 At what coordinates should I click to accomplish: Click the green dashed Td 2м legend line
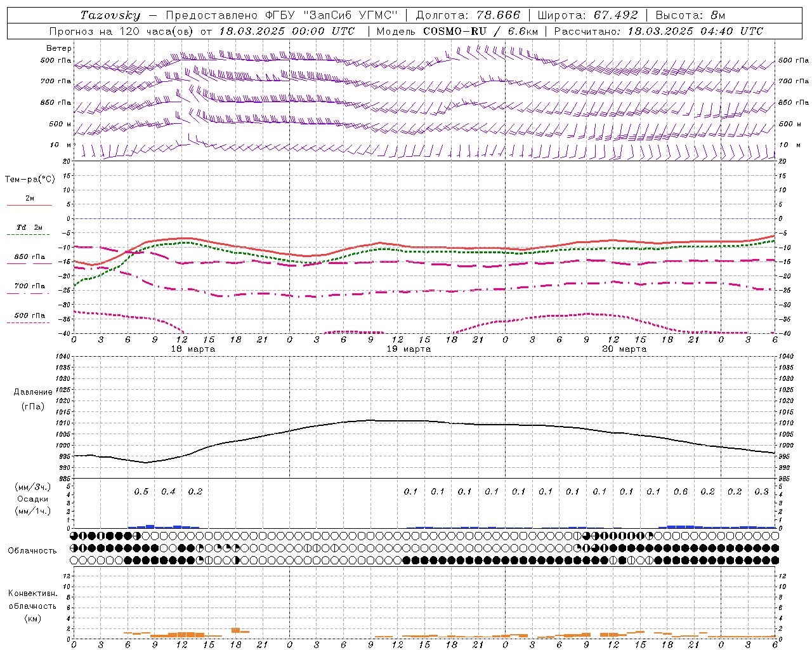coord(28,234)
